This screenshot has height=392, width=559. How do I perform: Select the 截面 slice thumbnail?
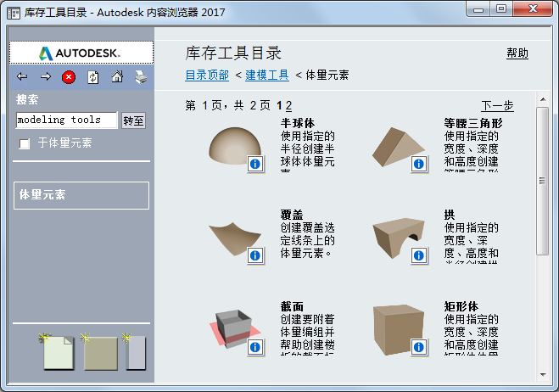click(233, 329)
